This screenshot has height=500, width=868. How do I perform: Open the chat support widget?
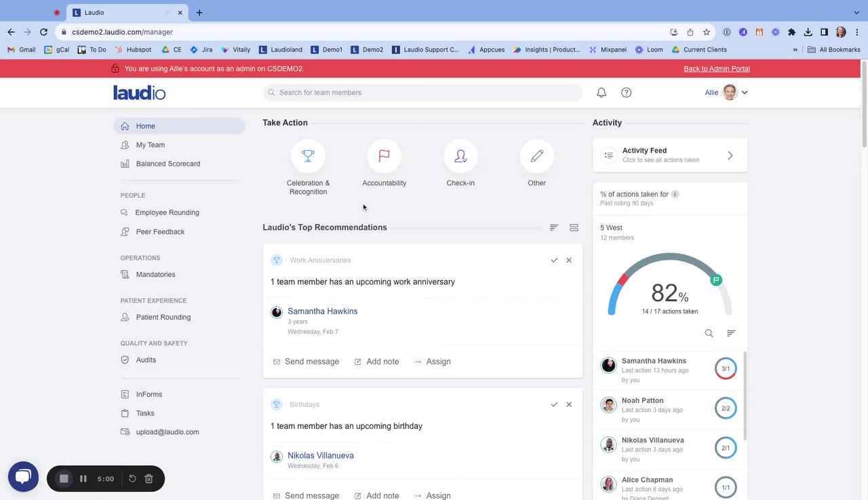click(x=23, y=477)
